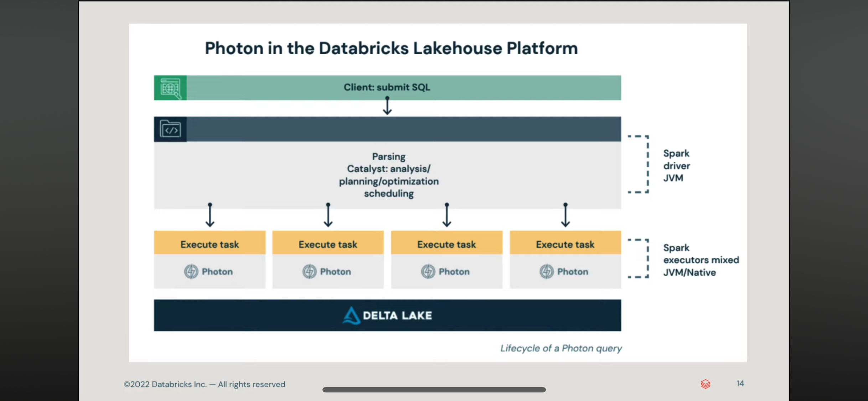Click the 'DELTA LAKE' wordmark
868x401 pixels.
pyautogui.click(x=397, y=315)
